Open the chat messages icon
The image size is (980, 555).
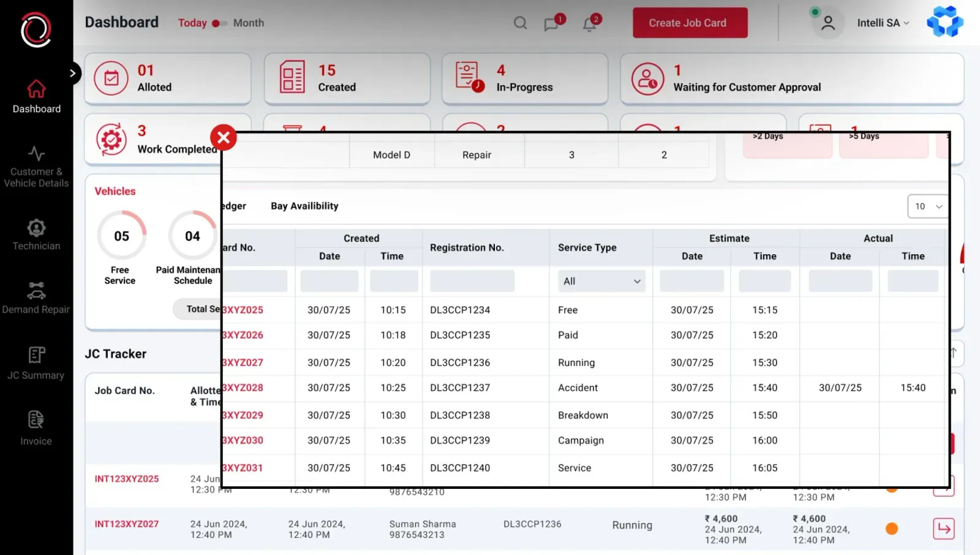pos(551,24)
